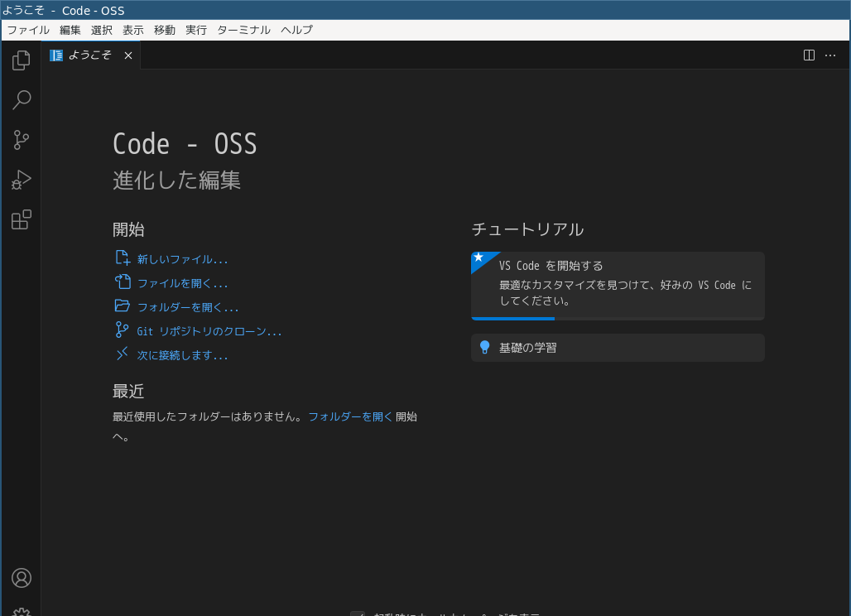This screenshot has width=851, height=616.
Task: Click Git リポジトリのクローン... link
Action: click(209, 331)
